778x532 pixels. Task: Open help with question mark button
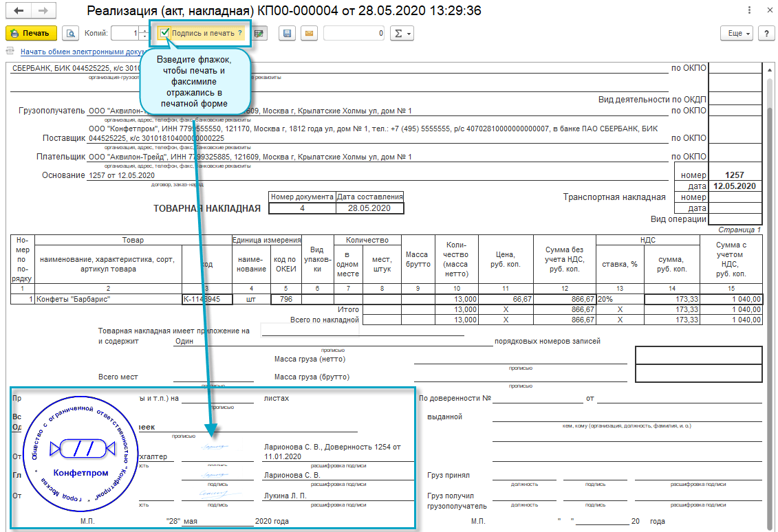click(x=766, y=33)
